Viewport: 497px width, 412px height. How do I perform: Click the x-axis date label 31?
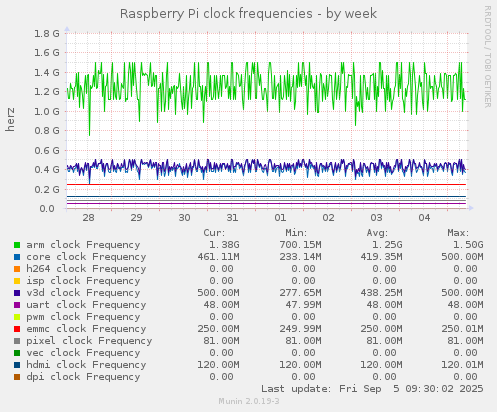tap(232, 218)
